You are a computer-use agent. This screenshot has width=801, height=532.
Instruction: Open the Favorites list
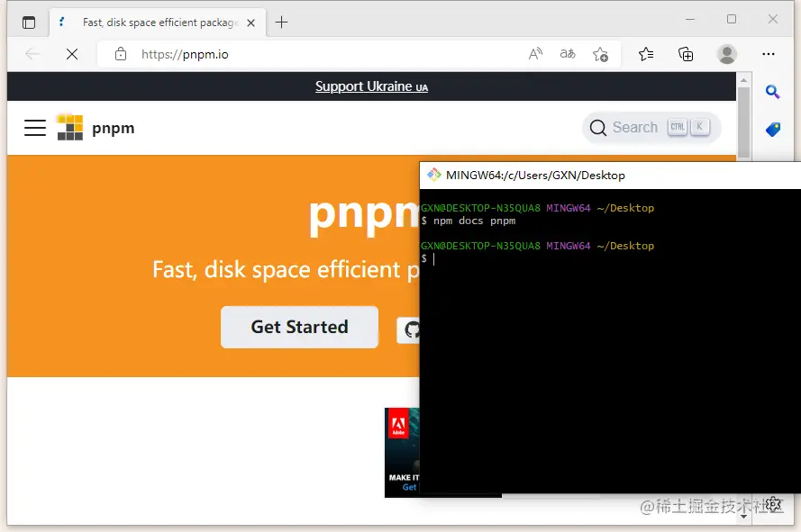(646, 54)
